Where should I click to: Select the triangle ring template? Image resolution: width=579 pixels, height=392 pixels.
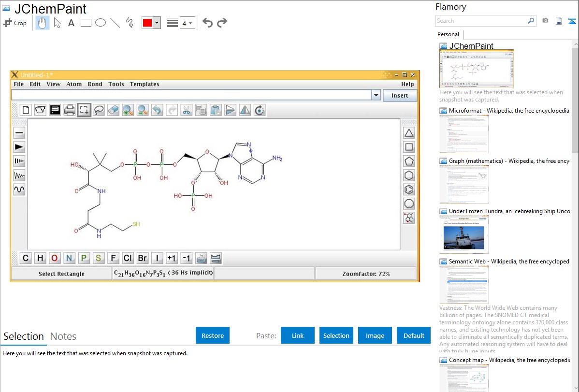click(x=409, y=132)
